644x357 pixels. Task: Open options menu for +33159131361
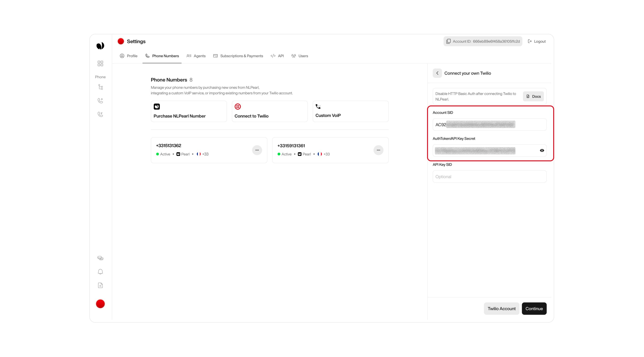coord(378,150)
